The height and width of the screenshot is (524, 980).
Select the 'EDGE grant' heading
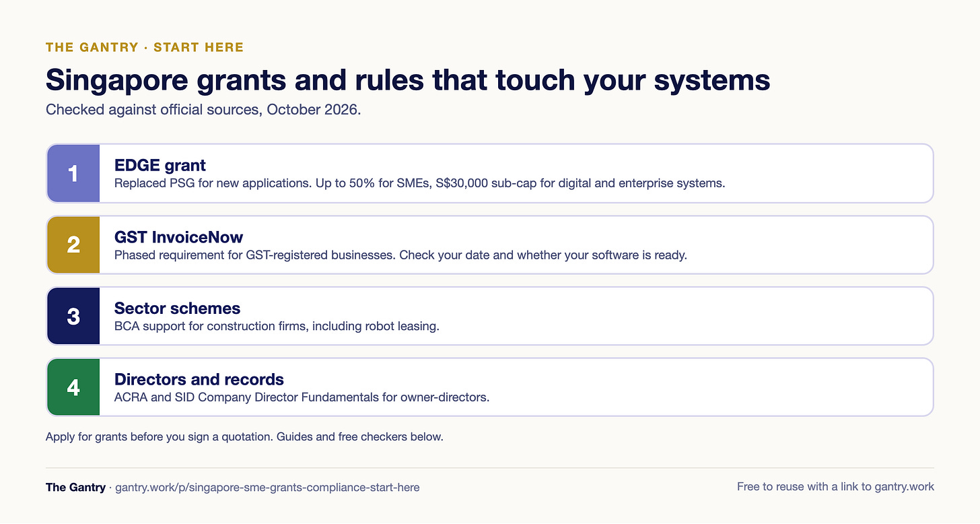[160, 165]
